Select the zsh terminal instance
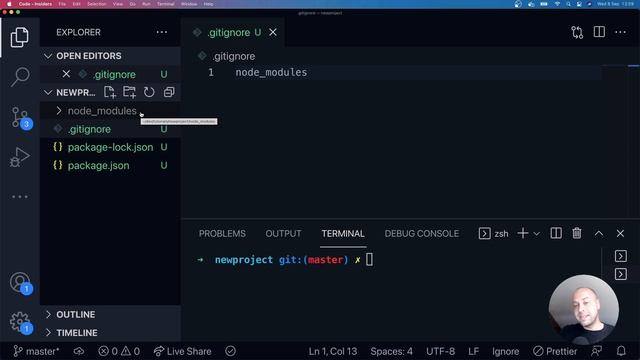640x360 pixels. pos(493,233)
